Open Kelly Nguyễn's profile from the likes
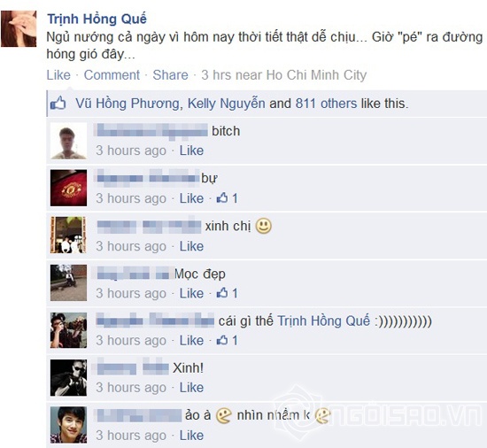Viewport: 487px width, 448px height. tap(226, 104)
